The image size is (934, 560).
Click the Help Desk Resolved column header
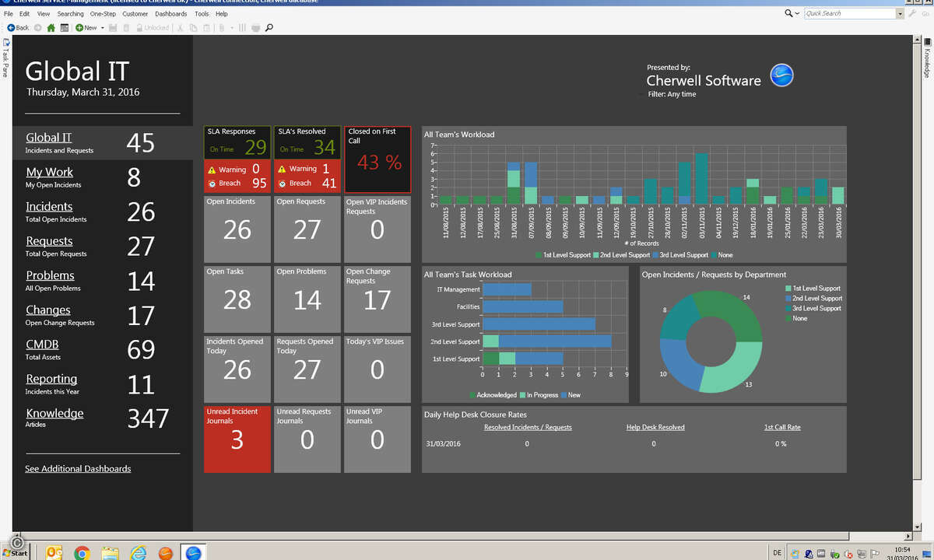655,427
